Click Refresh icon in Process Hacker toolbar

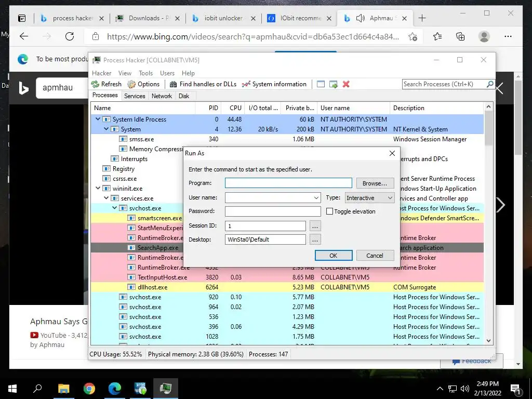[x=96, y=84]
